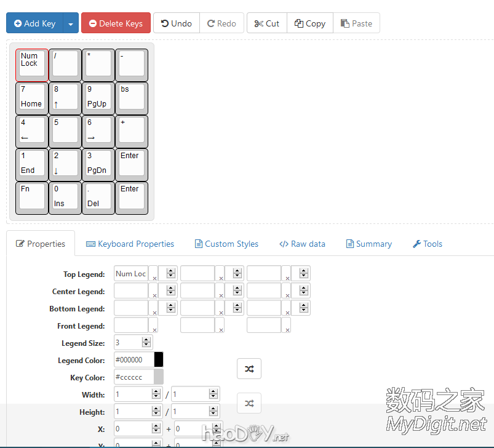
Task: Show the Summary tab
Action: [369, 244]
